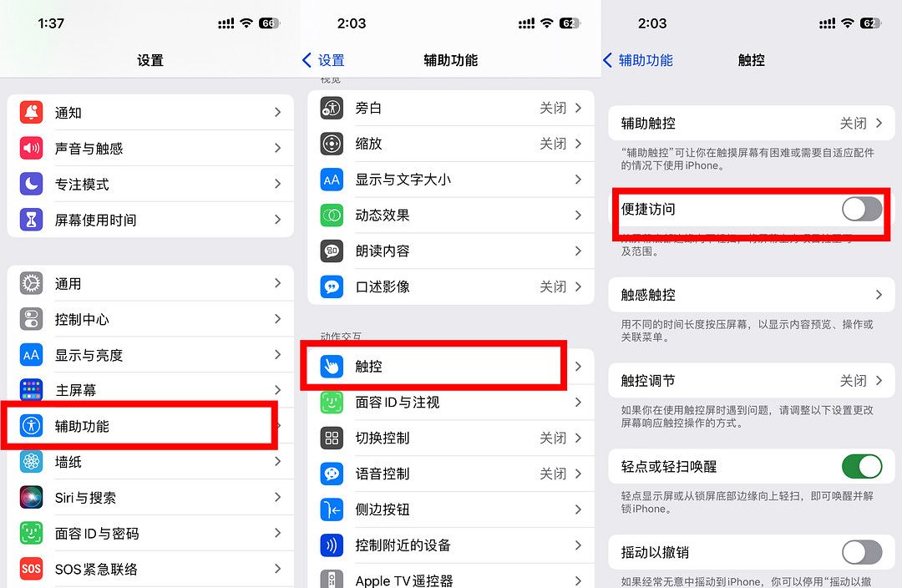Open the 辅助触控 row
This screenshot has width=902, height=588.
click(752, 123)
